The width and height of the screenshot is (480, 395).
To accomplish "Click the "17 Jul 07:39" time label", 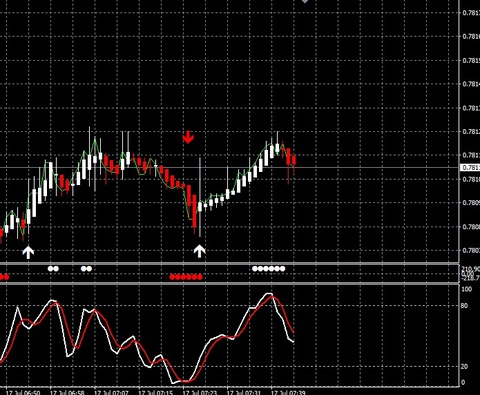I will [x=288, y=393].
